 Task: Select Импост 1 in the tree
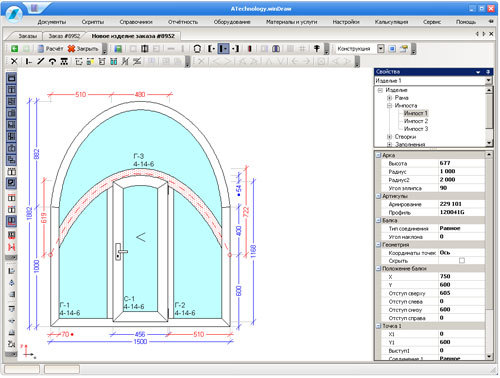click(x=416, y=113)
